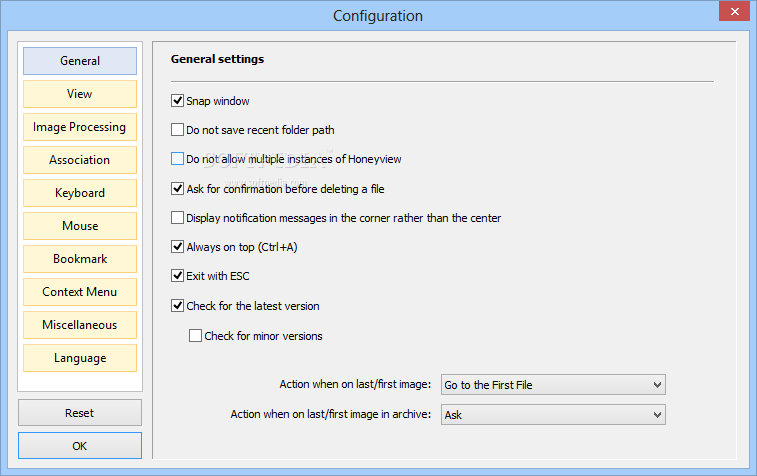
Task: Uncheck Ask for confirmation before deleting
Action: (178, 188)
